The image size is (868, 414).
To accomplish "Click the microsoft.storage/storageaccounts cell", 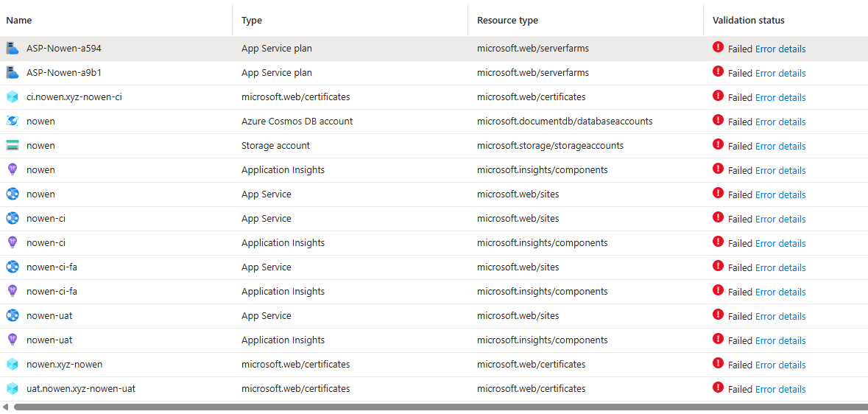I will point(550,146).
